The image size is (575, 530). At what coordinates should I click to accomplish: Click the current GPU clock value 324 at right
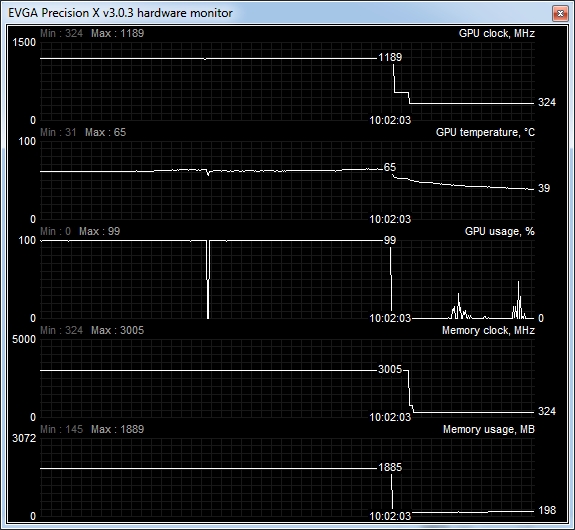click(x=547, y=102)
